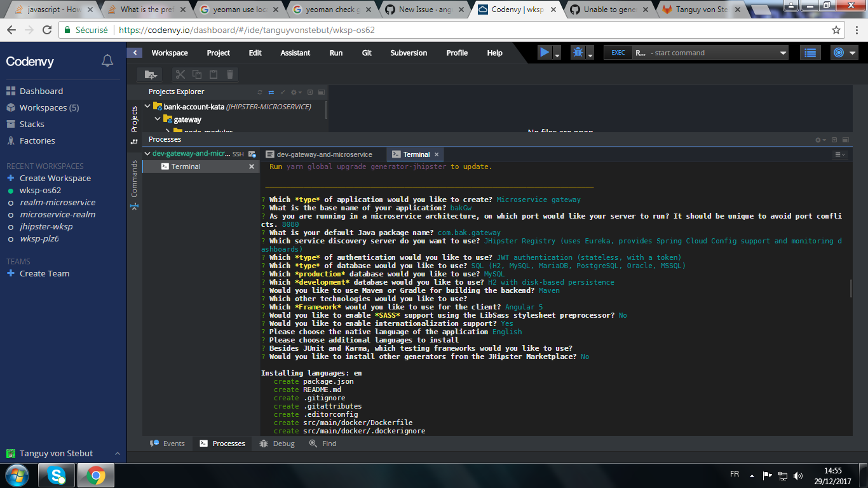Click Create Workspace link
This screenshot has width=868, height=488.
click(55, 178)
